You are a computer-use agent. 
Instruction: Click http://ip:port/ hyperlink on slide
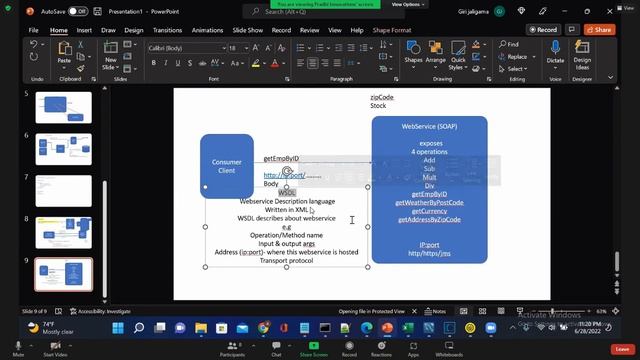pyautogui.click(x=284, y=175)
